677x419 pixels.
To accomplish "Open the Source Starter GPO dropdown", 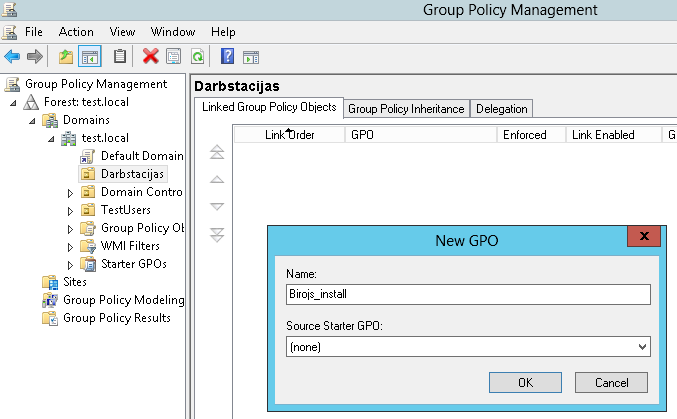I will click(x=642, y=347).
